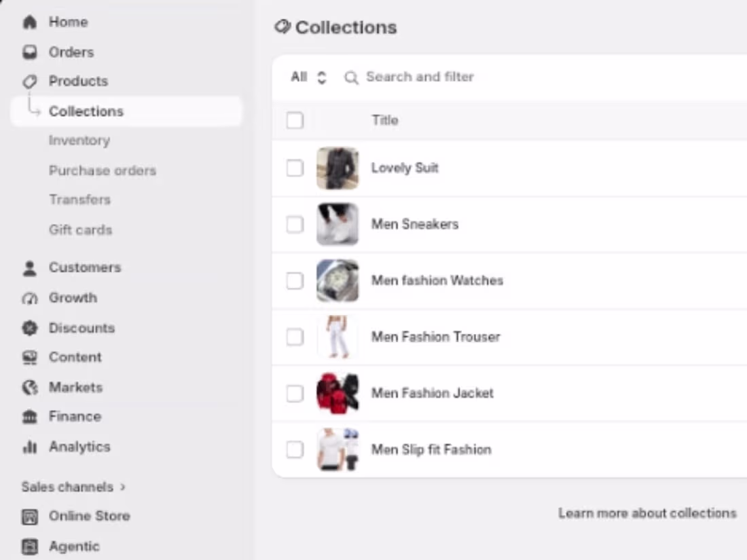Open Agentic sales channel
The image size is (747, 560).
(x=74, y=546)
